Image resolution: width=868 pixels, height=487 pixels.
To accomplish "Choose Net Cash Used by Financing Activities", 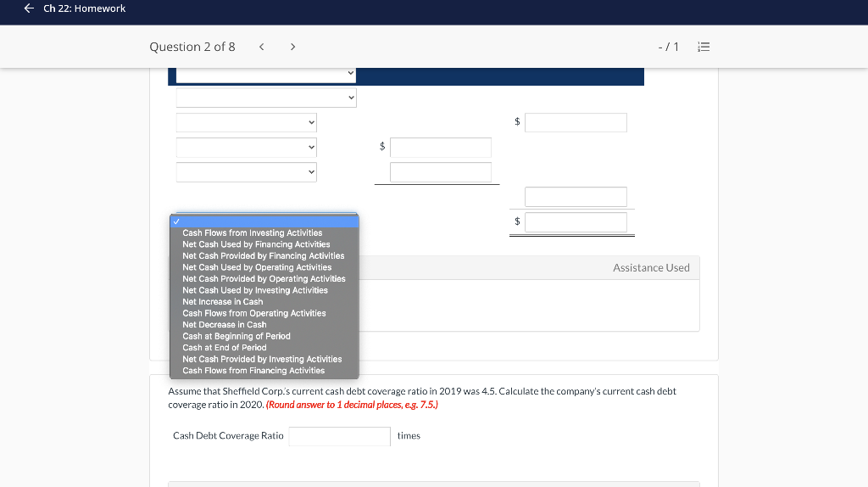I will 256,244.
